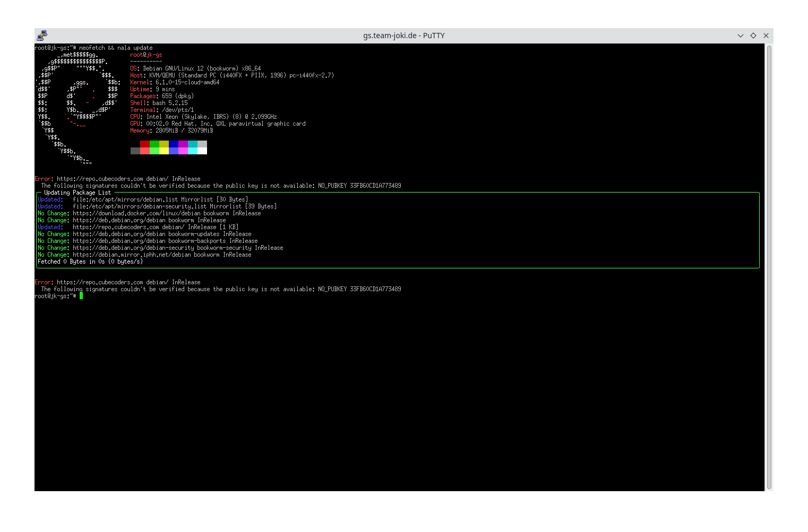Click the Terminal '/dev/pts/1' line
Viewport: 808px width, 532px height.
pos(162,110)
